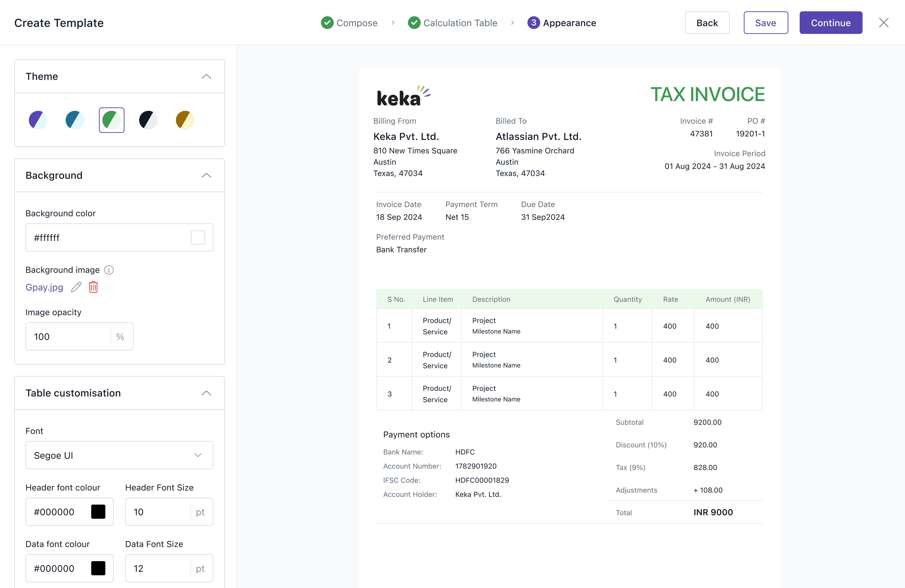The width and height of the screenshot is (905, 588).
Task: Click PO number 19201-1
Action: (x=750, y=134)
